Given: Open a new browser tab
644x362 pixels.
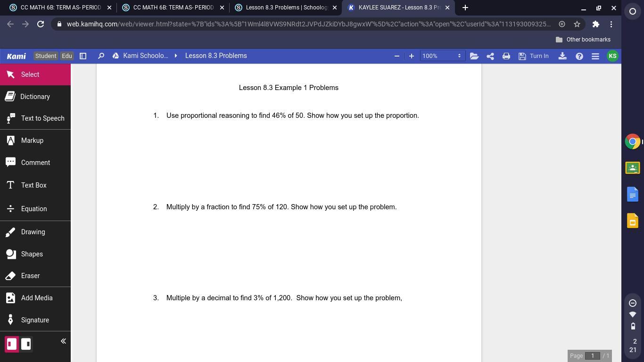Looking at the screenshot, I should (x=465, y=8).
